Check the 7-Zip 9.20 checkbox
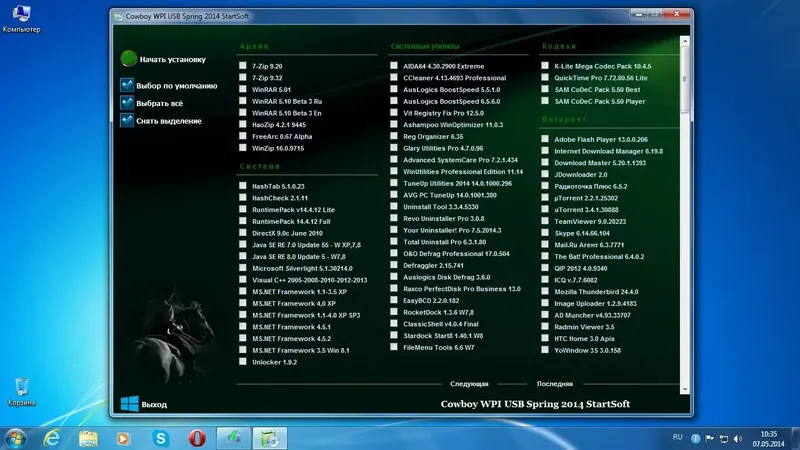 pos(243,66)
